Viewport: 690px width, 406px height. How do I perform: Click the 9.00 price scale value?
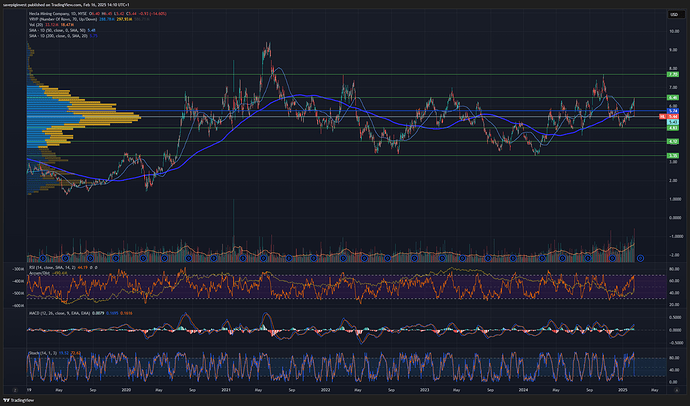pyautogui.click(x=674, y=50)
